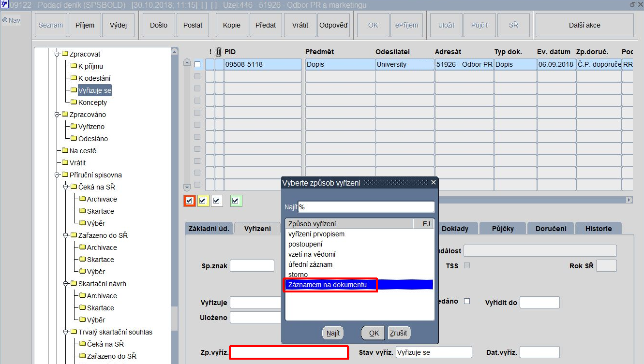The width and height of the screenshot is (644, 364).
Task: Close the Vyberte způsob vyřízení dialog
Action: point(433,182)
